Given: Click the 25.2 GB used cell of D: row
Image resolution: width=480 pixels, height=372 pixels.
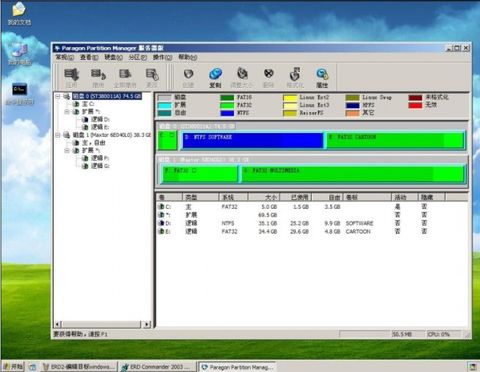Looking at the screenshot, I should pos(299,223).
